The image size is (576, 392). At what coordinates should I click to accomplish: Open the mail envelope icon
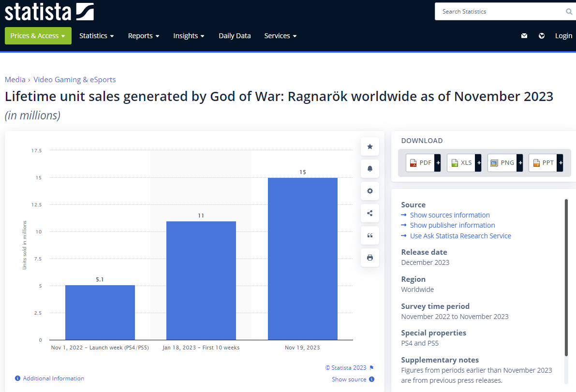tap(524, 36)
